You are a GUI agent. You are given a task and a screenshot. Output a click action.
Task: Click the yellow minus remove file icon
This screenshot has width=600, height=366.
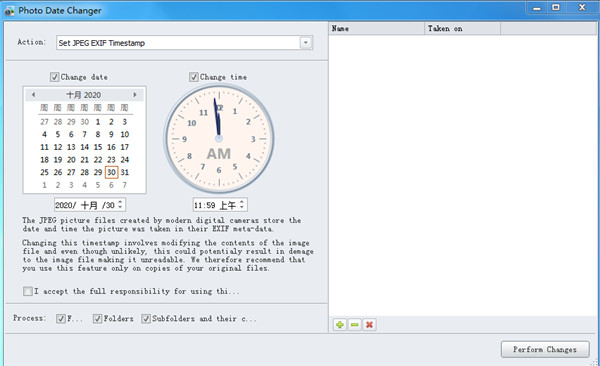click(x=355, y=325)
